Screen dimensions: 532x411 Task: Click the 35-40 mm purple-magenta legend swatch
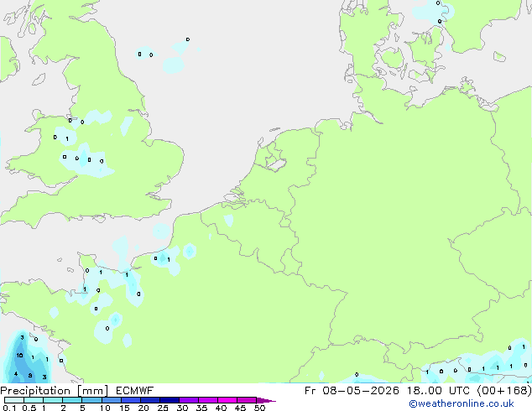coord(208,400)
